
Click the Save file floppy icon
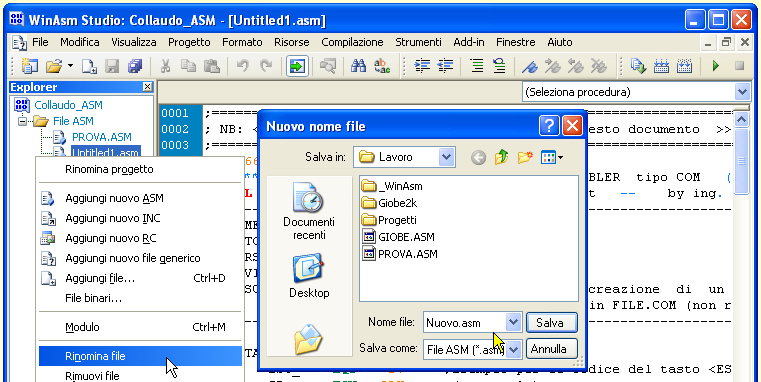pos(112,66)
